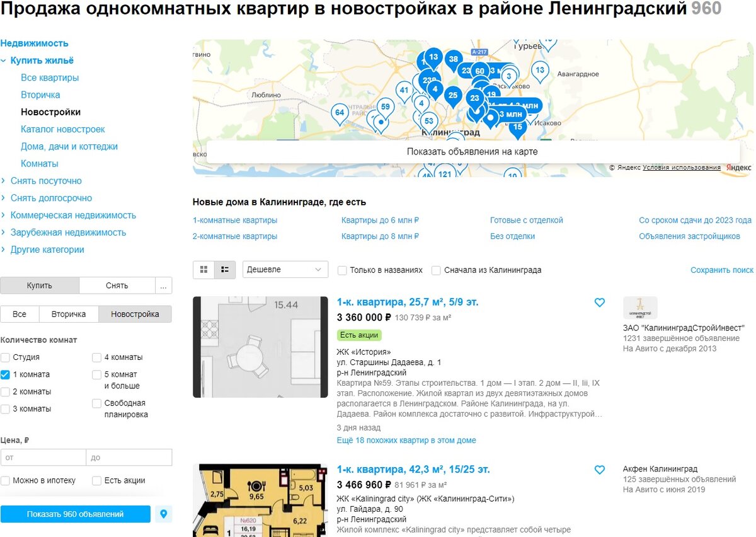The height and width of the screenshot is (537, 756).
Task: Open Все квартиры in sidebar
Action: 50,78
